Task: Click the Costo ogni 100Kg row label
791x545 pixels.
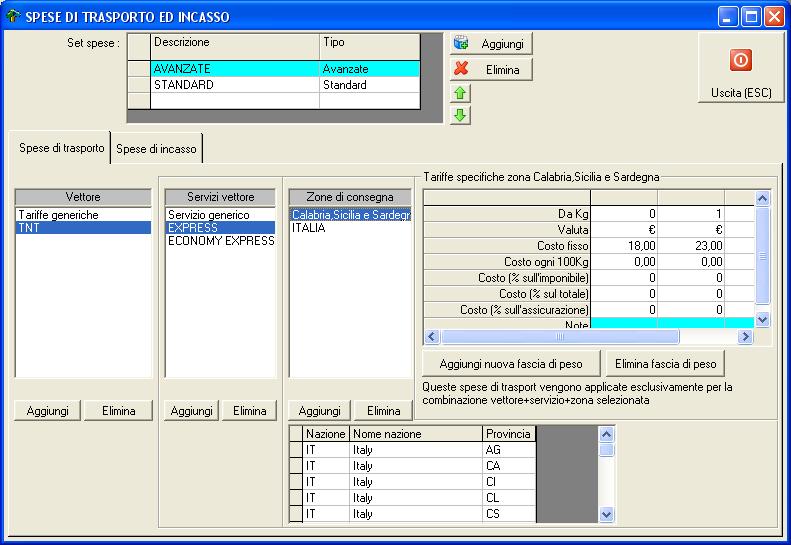Action: click(507, 262)
